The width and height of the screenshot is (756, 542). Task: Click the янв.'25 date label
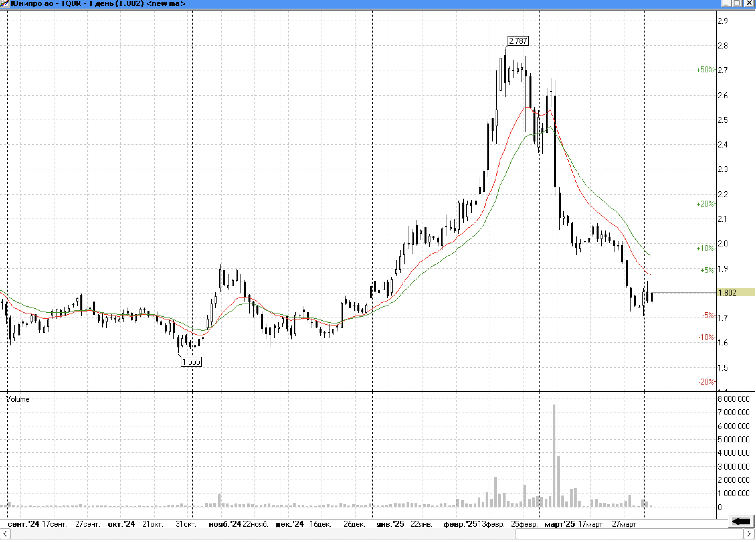coord(390,524)
